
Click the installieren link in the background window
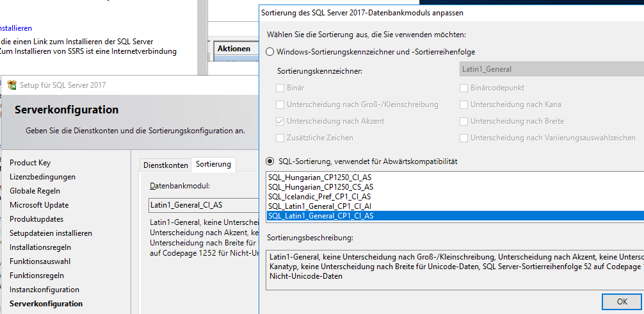[x=15, y=28]
